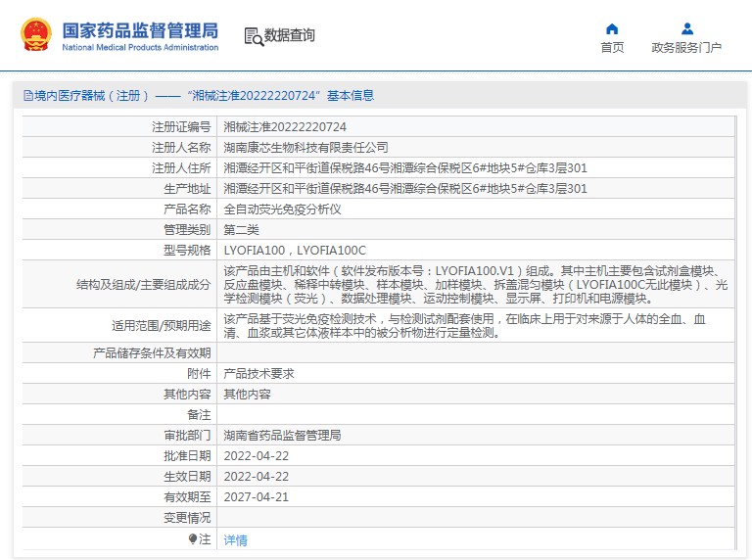
Task: Click the home house icon
Action: 612,28
